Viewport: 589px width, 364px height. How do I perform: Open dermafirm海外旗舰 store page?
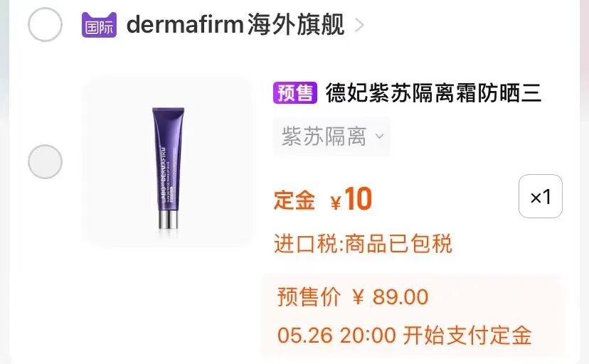click(x=235, y=24)
